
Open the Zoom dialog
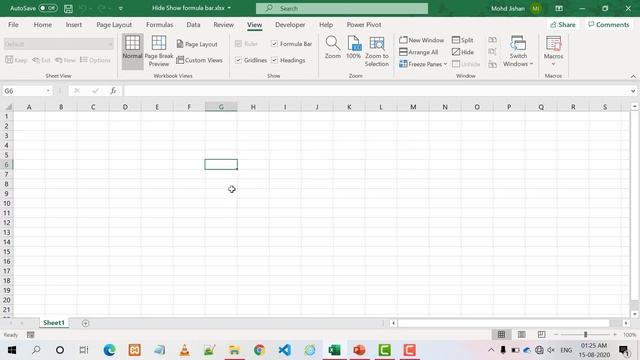click(333, 47)
